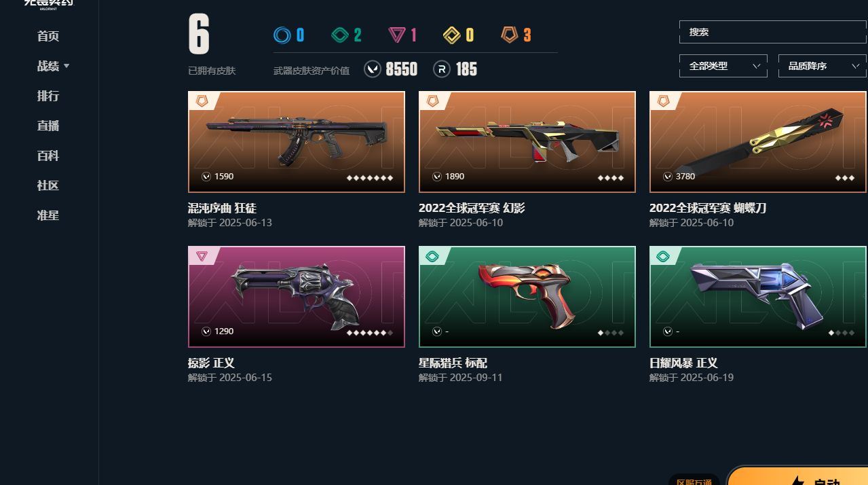Click the VP currency icon beside 8550
This screenshot has width=868, height=485.
click(373, 69)
